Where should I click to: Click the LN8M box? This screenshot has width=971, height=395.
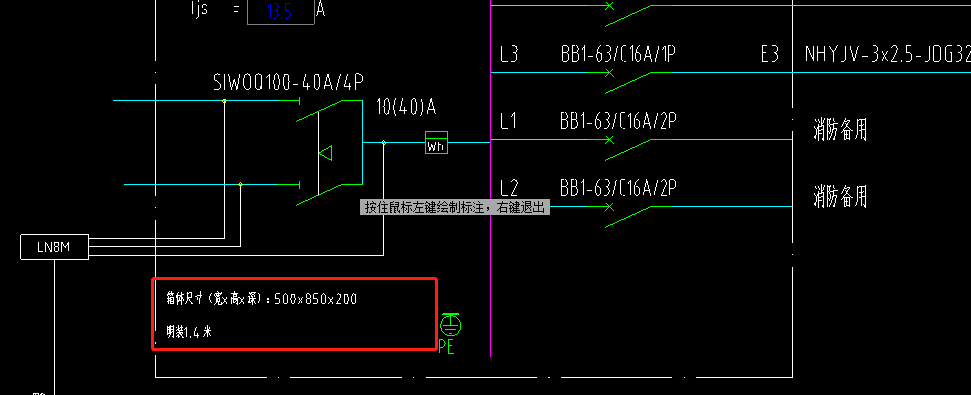coord(54,247)
